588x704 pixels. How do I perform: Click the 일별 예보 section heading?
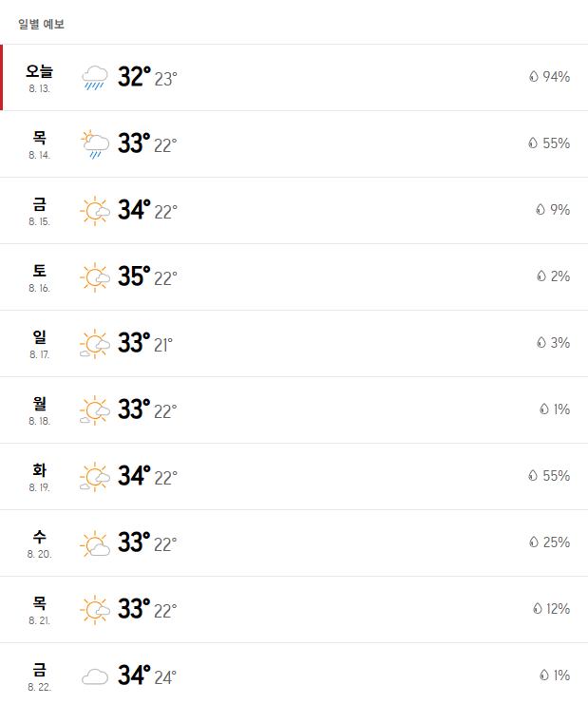(x=41, y=24)
